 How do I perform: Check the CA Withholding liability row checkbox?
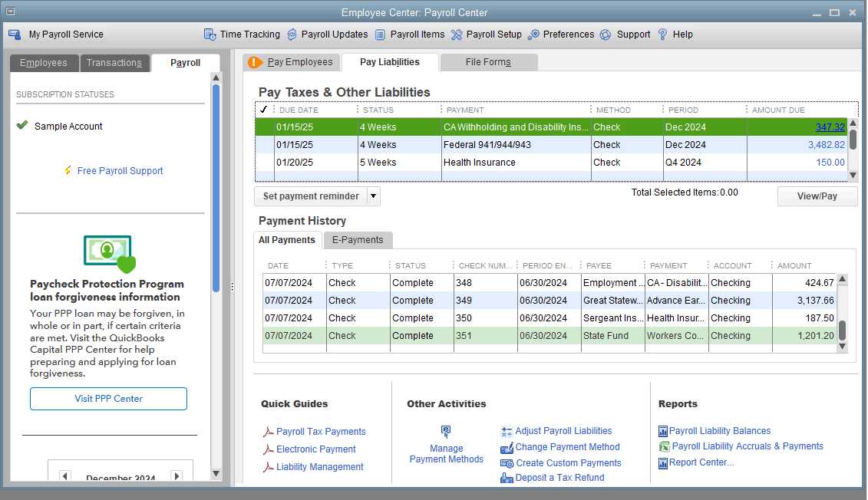pos(265,127)
